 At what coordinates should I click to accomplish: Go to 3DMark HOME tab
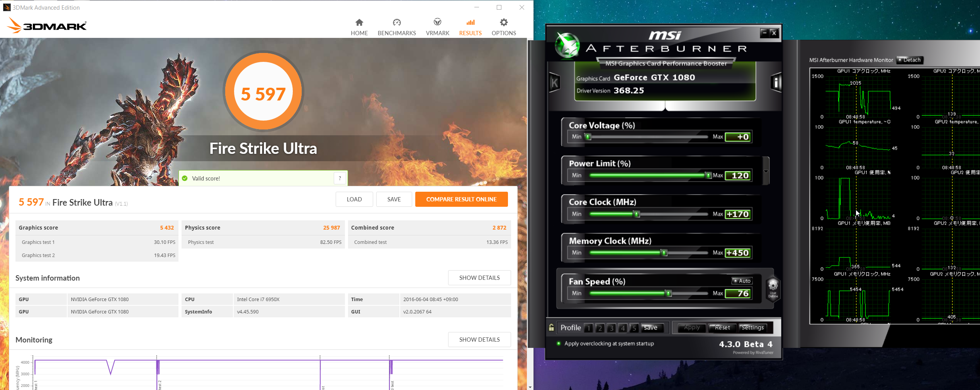[x=359, y=27]
